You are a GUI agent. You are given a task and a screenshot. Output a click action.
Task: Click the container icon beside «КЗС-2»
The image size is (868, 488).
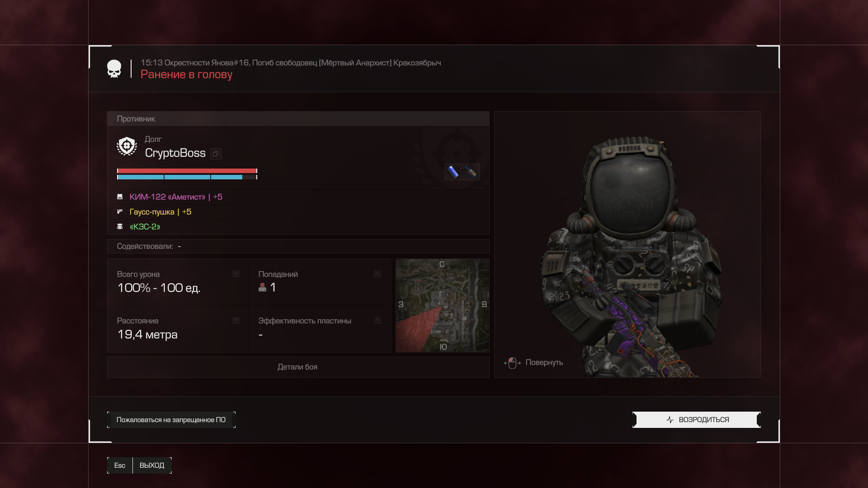[x=120, y=226]
